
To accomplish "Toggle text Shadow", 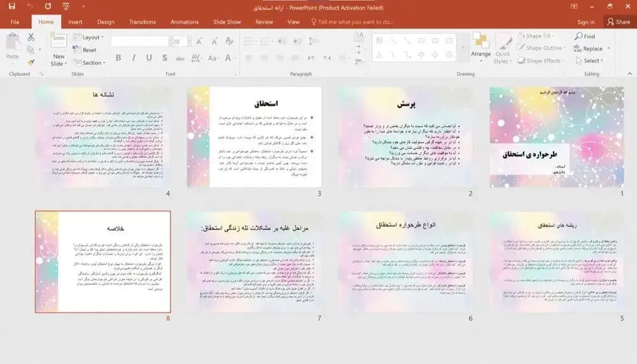I will [x=164, y=58].
